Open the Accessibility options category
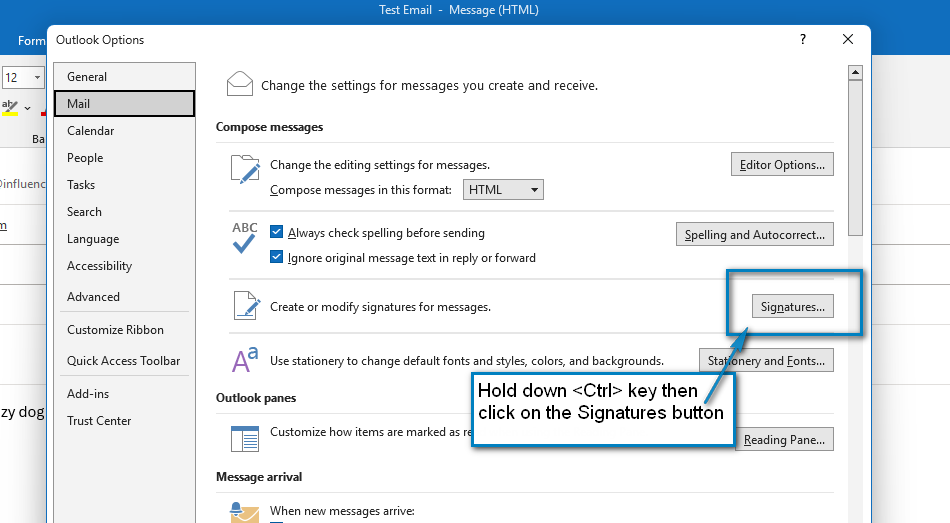This screenshot has height=523, width=950. [x=124, y=265]
